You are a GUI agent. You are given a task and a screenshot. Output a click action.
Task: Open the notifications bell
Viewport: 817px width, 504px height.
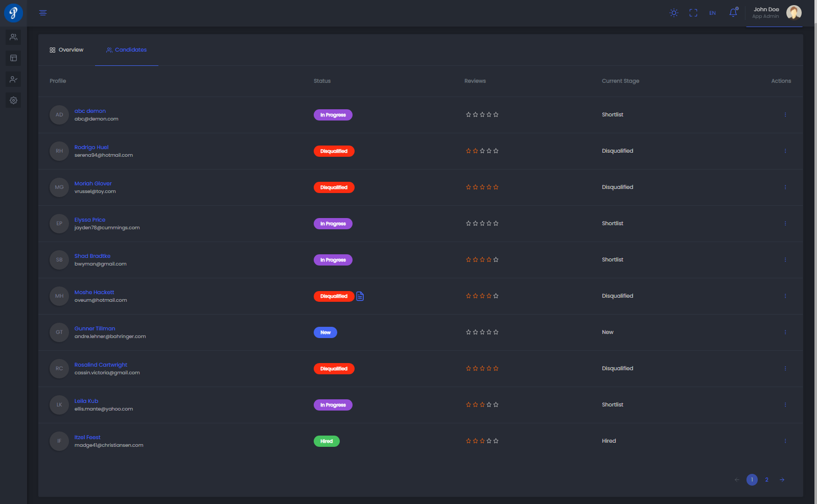pos(733,13)
